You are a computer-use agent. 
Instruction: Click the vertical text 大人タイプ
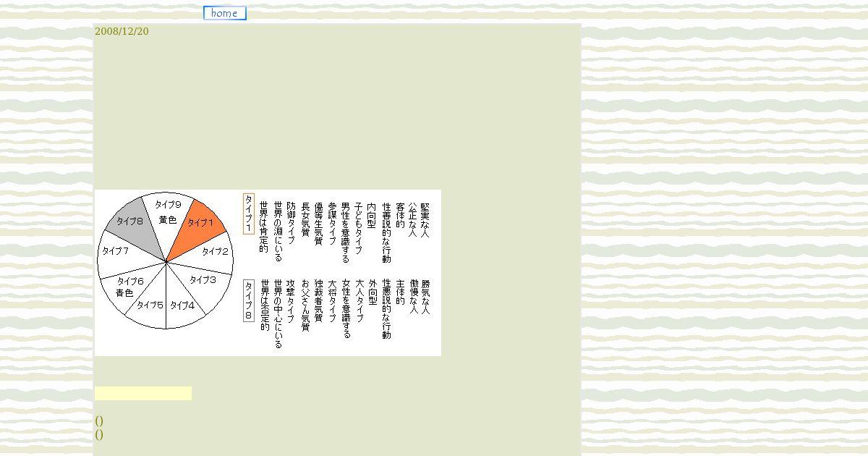click(359, 301)
